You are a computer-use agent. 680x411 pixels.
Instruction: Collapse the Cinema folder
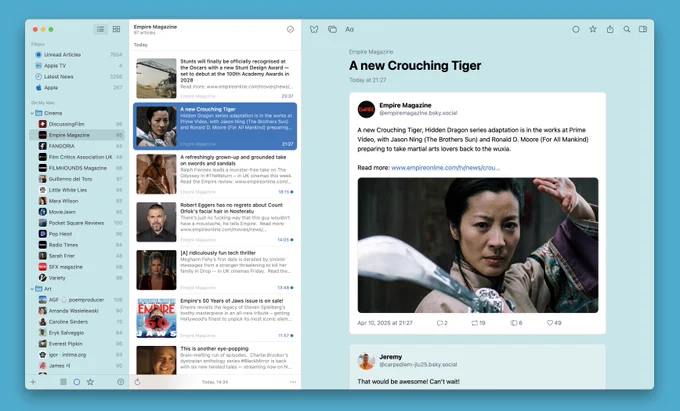(33, 113)
